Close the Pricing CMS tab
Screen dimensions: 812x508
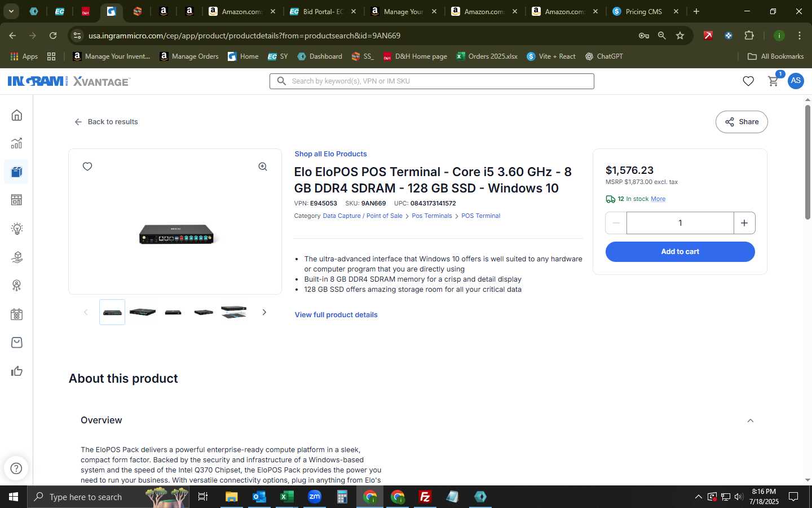(x=676, y=11)
